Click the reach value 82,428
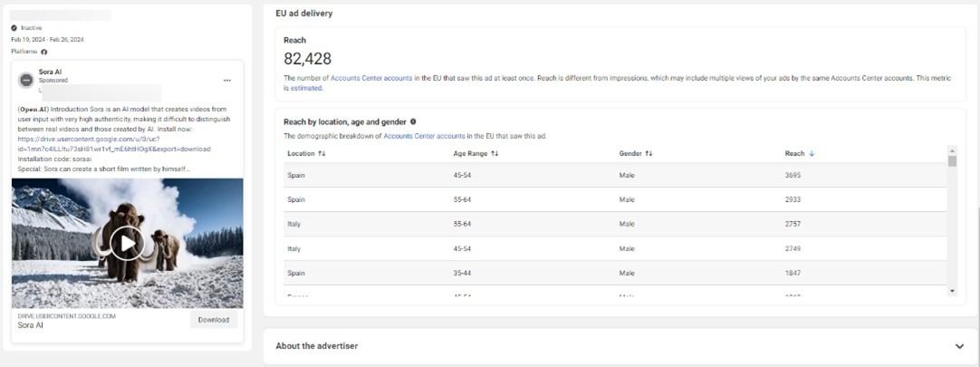Image resolution: width=980 pixels, height=367 pixels. coord(308,59)
